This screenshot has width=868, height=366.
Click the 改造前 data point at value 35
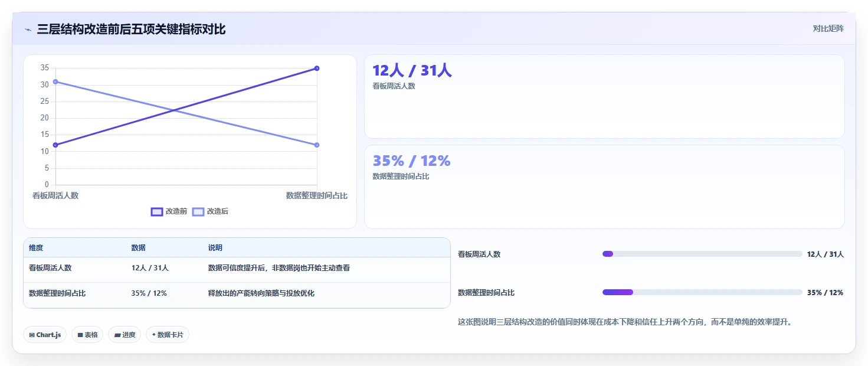pos(317,68)
